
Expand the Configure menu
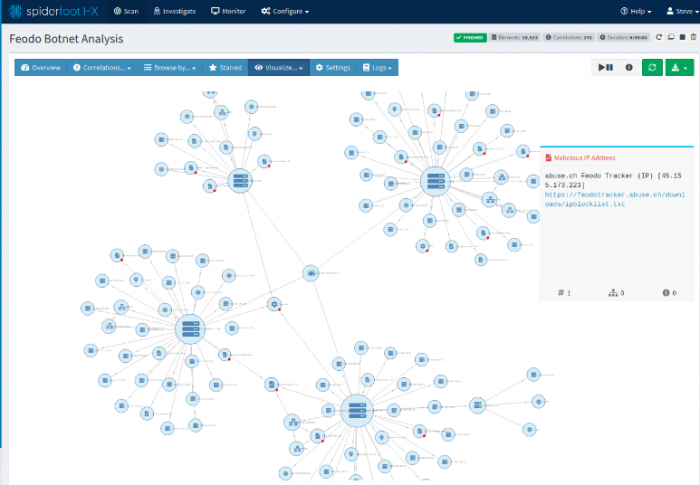tap(285, 11)
